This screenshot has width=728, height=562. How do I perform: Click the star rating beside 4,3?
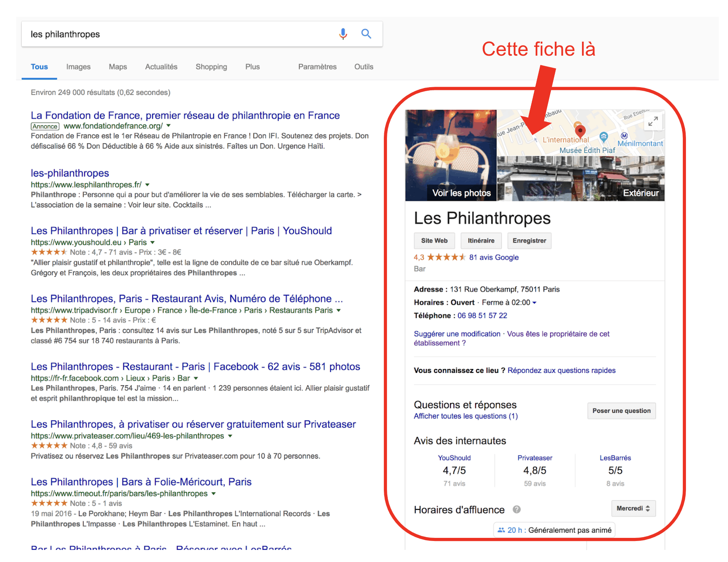tap(446, 257)
